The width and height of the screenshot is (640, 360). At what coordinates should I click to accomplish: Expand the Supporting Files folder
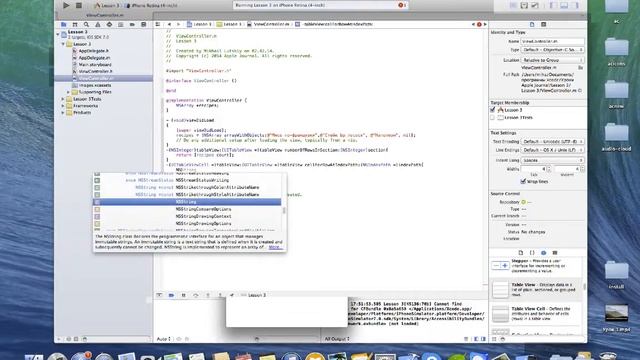[68, 92]
